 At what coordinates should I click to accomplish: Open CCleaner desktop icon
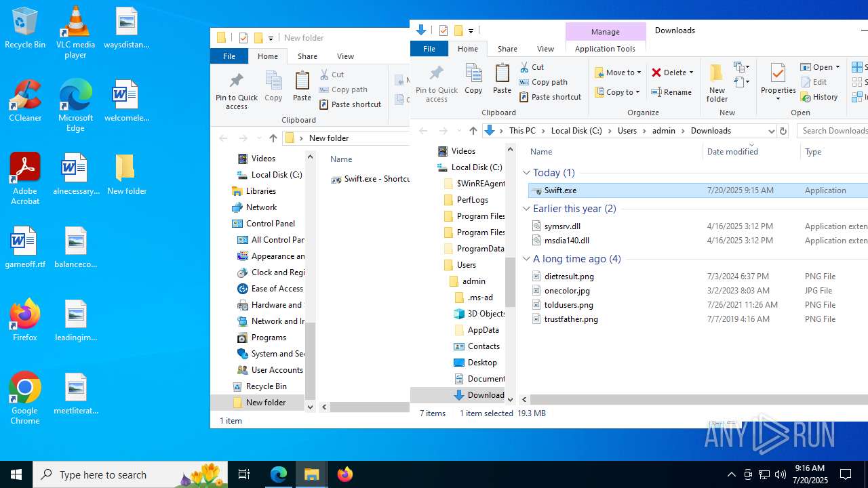click(25, 101)
